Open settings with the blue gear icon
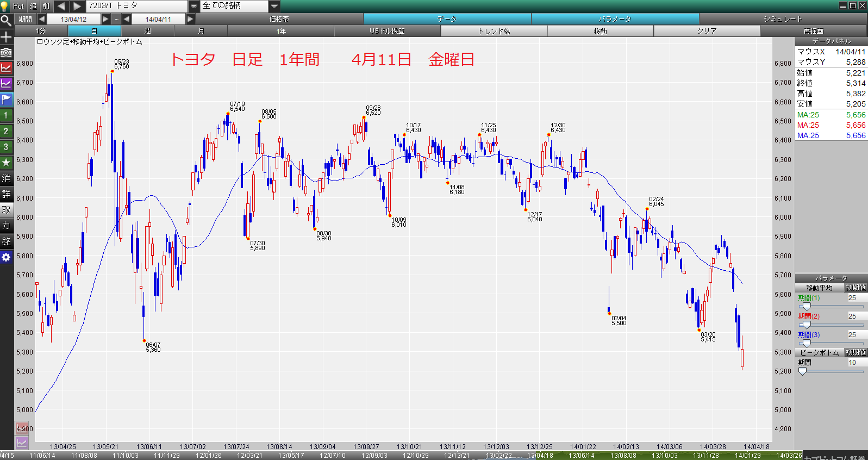Screen dimensions: 868x460 tap(6, 257)
